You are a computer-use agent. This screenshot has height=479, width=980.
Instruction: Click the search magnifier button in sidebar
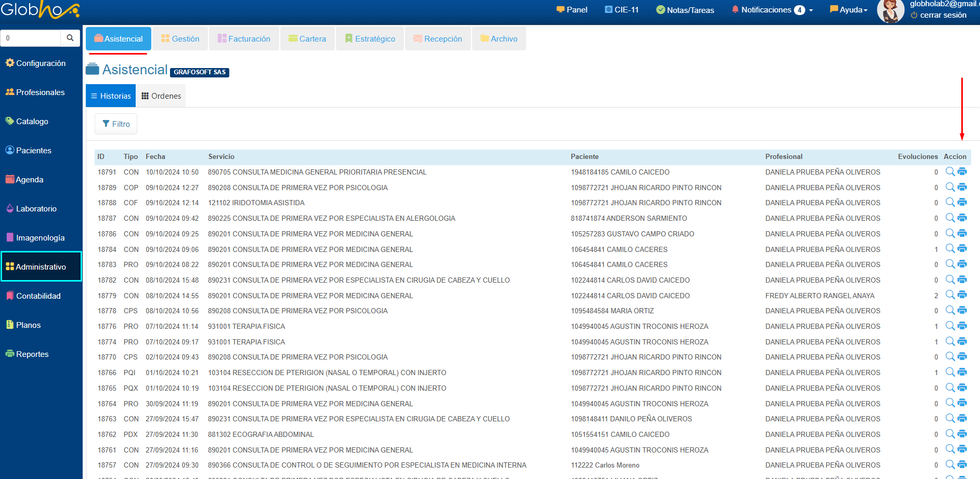click(x=70, y=38)
